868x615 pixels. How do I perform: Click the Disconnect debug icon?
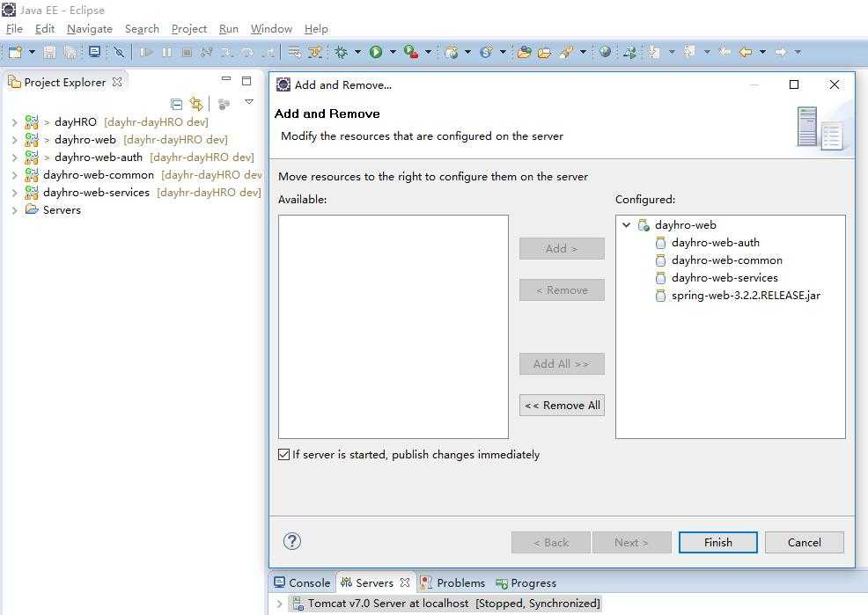pos(207,52)
